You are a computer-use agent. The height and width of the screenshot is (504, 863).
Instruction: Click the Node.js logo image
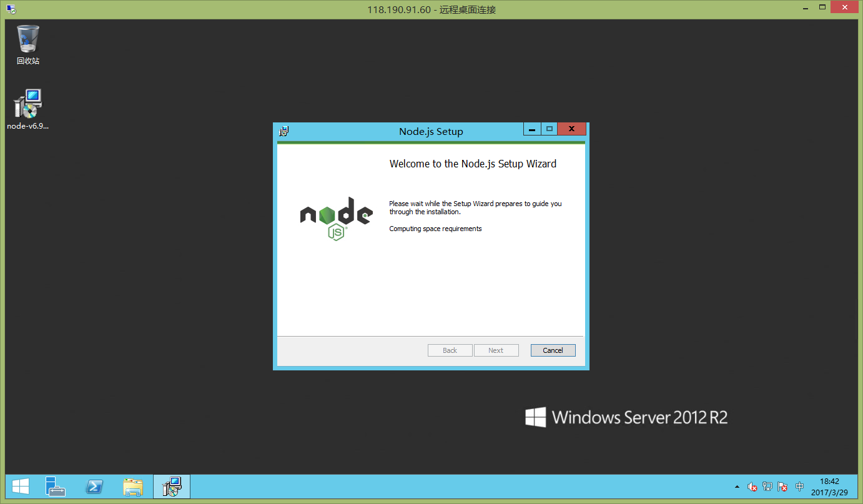tap(336, 219)
